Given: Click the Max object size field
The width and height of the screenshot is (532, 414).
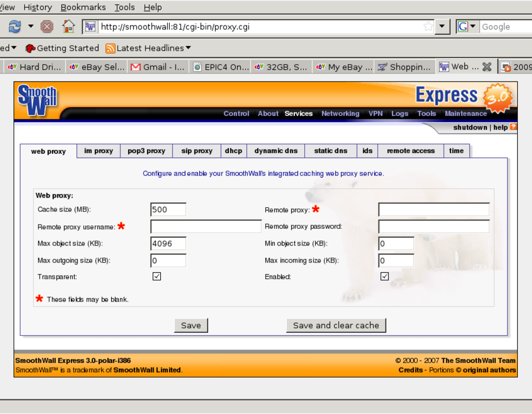Looking at the screenshot, I should pyautogui.click(x=168, y=243).
